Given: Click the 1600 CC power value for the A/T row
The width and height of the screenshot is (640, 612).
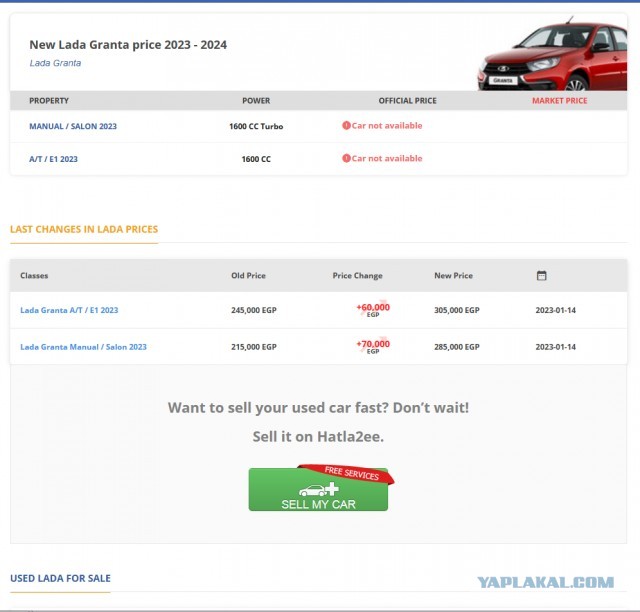Looking at the screenshot, I should click(256, 159).
